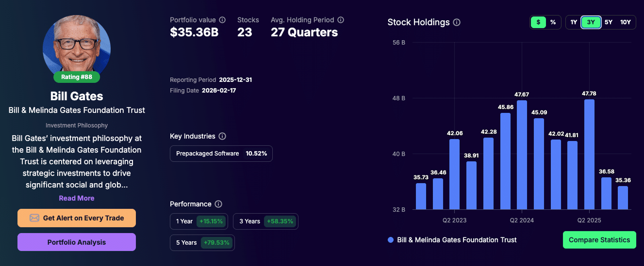The image size is (644, 266).
Task: Click the 1 Year performance chip
Action: point(199,221)
